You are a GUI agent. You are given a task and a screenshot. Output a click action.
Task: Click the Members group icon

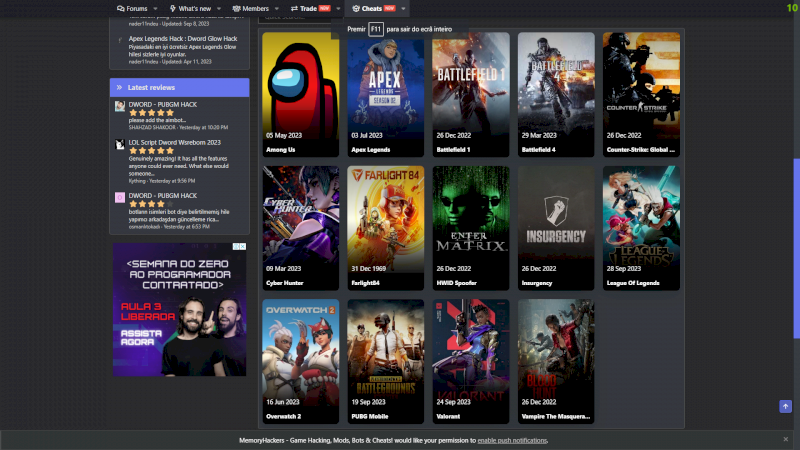236,8
